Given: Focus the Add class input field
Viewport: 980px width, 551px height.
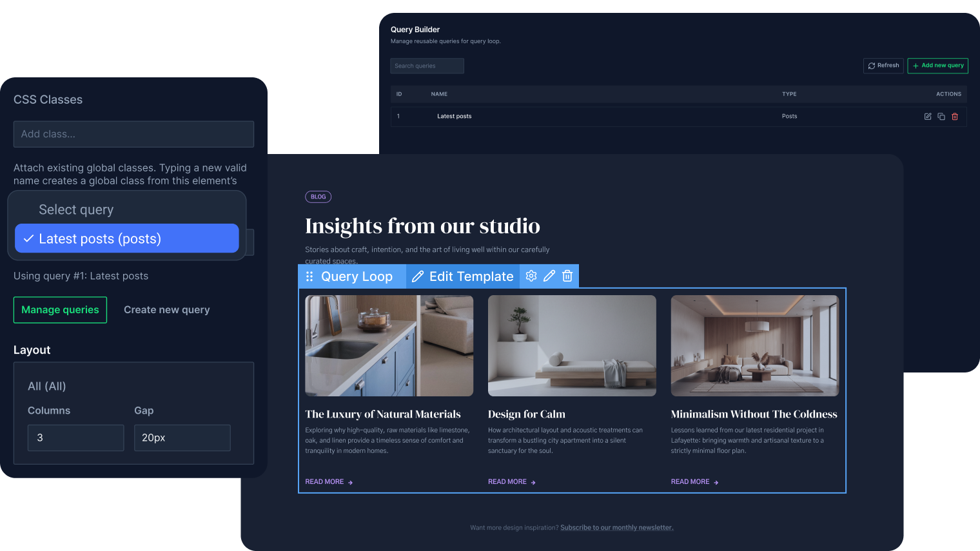Looking at the screenshot, I should click(133, 134).
